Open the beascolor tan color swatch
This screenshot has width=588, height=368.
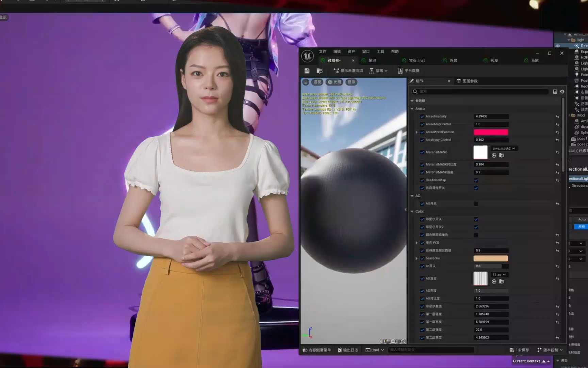491,258
